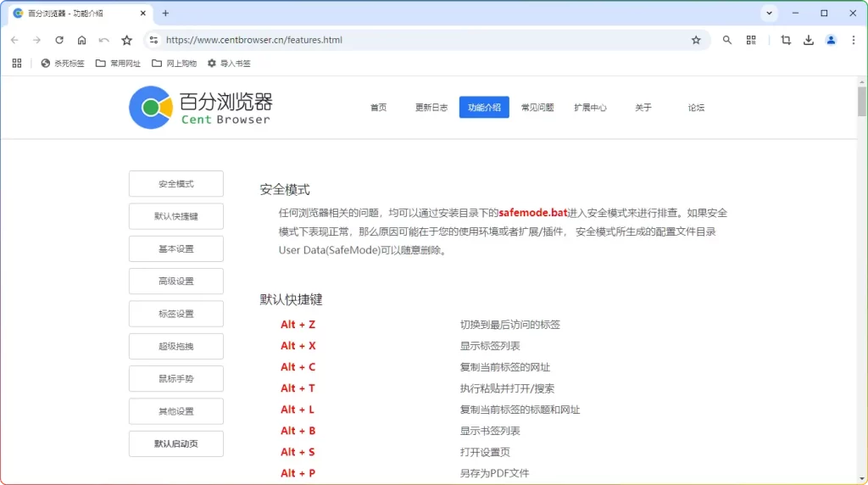This screenshot has height=485, width=868.
Task: Open the QR code toolbar icon
Action: pyautogui.click(x=751, y=40)
